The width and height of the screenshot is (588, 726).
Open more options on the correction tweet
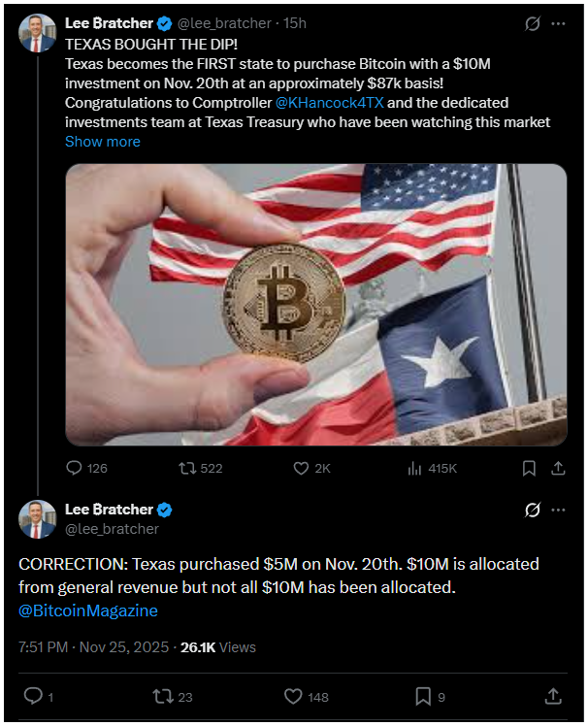pyautogui.click(x=558, y=511)
